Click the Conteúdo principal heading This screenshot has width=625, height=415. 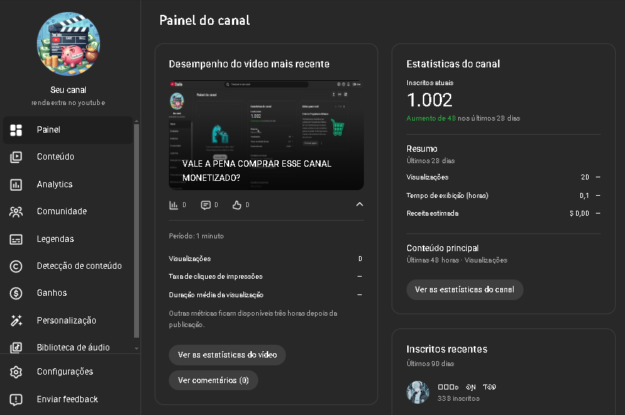tap(442, 248)
